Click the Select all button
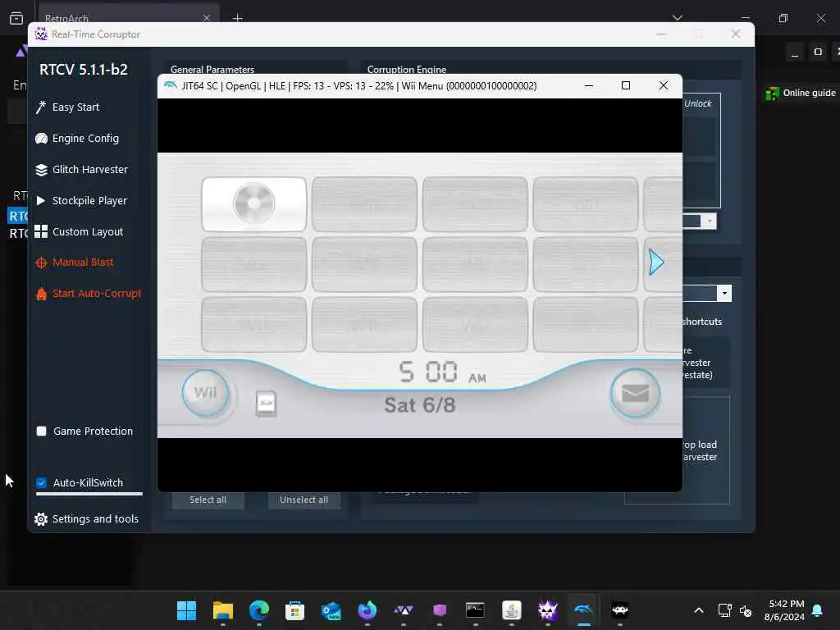The height and width of the screenshot is (630, 840). pyautogui.click(x=208, y=500)
